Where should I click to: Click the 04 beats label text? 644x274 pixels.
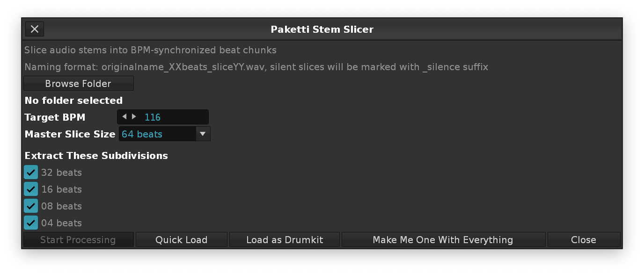[61, 223]
